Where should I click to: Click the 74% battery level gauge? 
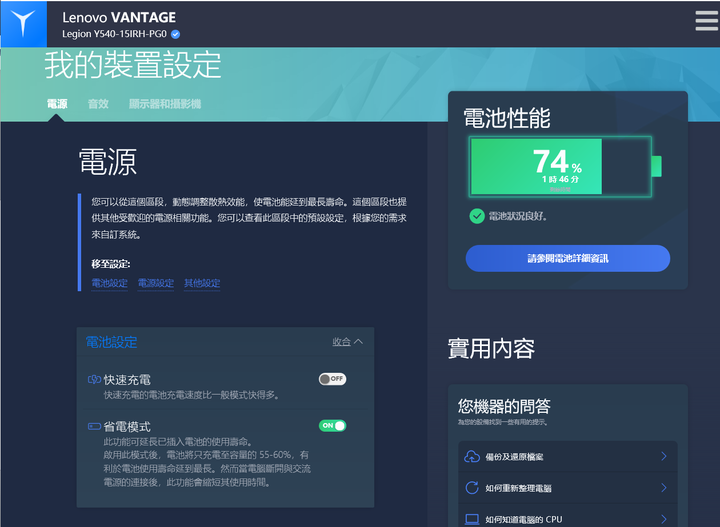pos(565,167)
